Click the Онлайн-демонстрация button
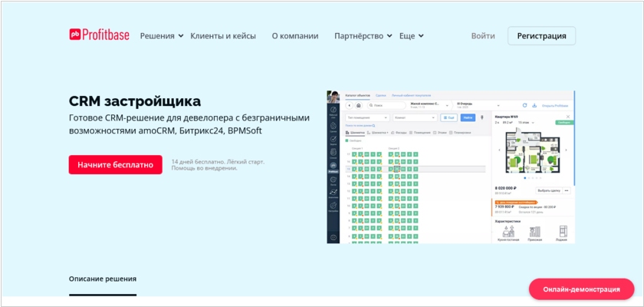644x307 pixels. click(x=581, y=289)
